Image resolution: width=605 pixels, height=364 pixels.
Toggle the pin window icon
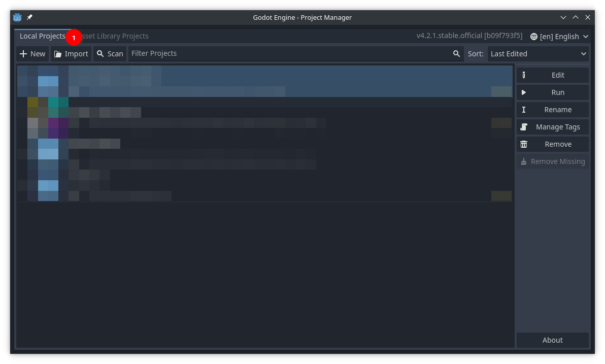[x=29, y=17]
